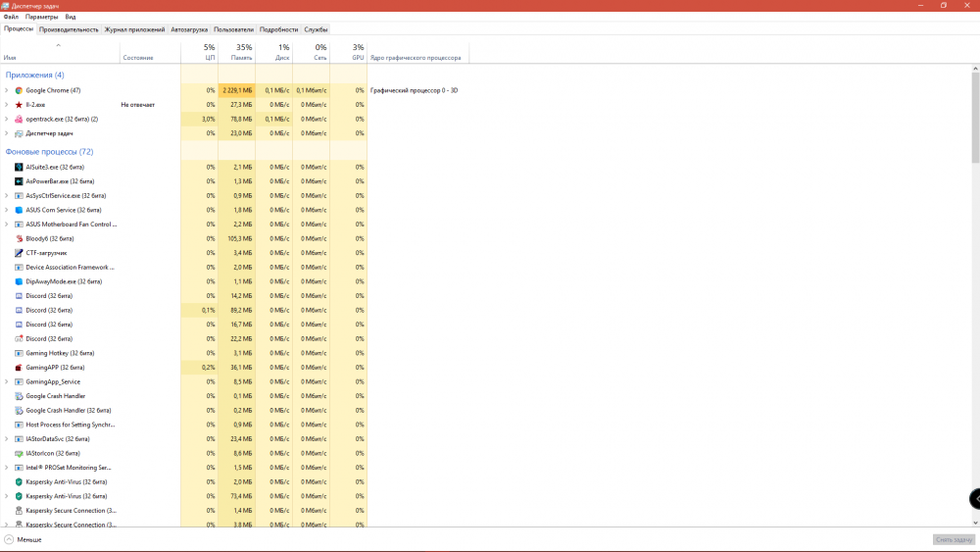980x552 pixels.
Task: Select the AsPowerBar.exe process icon
Action: coord(19,181)
